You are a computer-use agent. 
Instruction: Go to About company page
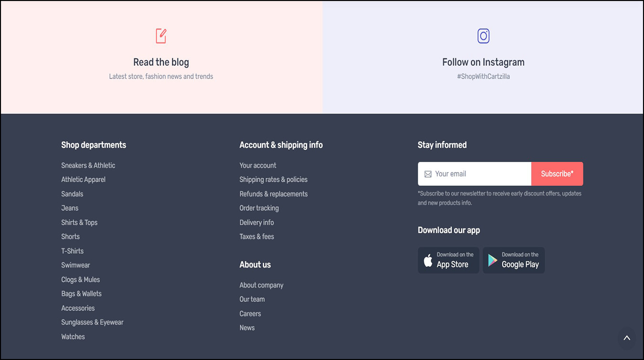pos(261,285)
